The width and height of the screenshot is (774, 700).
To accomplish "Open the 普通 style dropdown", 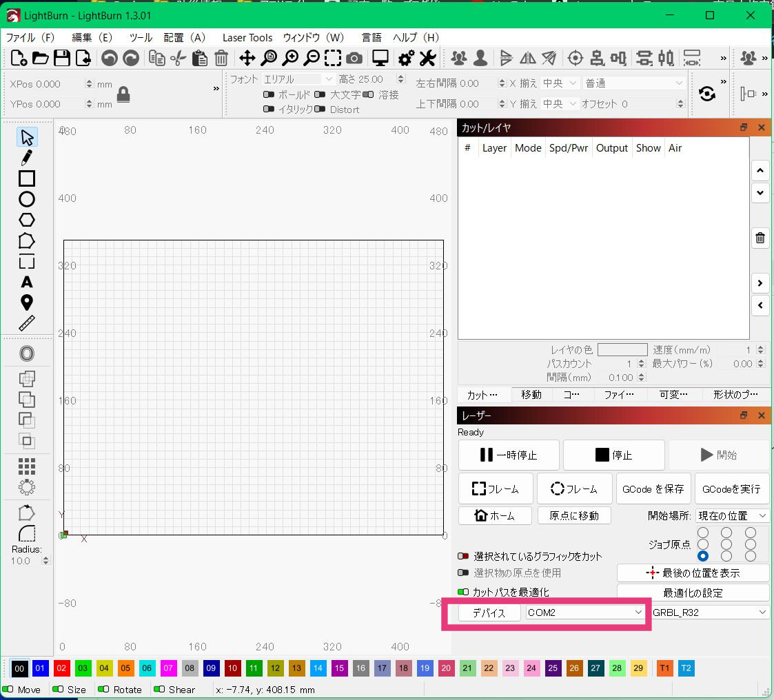I will click(x=634, y=83).
